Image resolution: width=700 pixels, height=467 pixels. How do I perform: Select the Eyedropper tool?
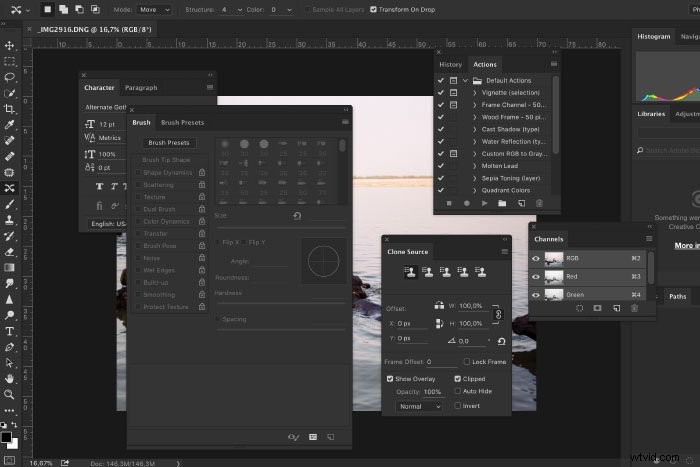9,125
